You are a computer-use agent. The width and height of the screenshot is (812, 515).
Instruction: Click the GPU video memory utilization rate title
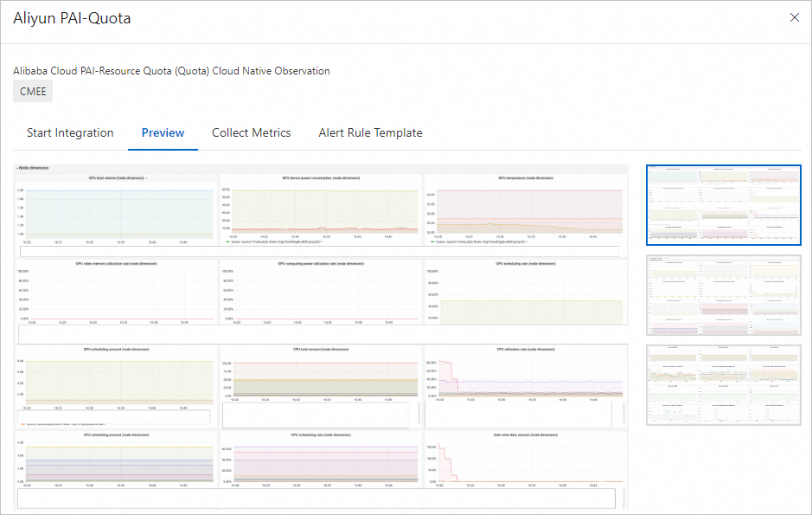coord(117,264)
